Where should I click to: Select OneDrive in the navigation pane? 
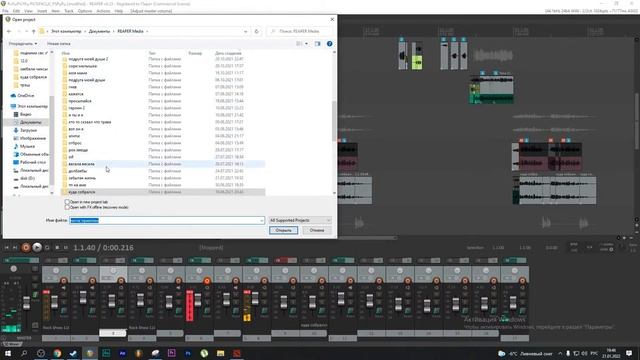[x=26, y=96]
